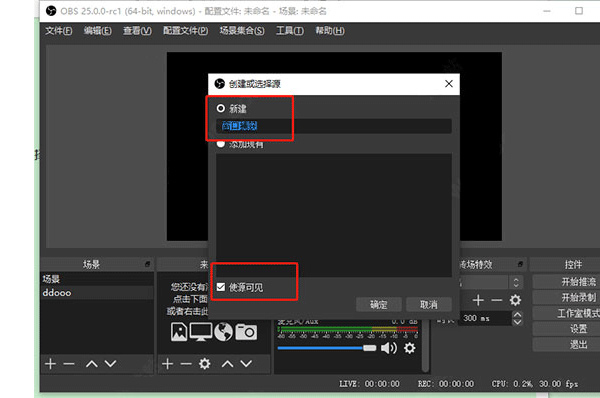This screenshot has height=398, width=600.
Task: Click the camera source icon
Action: (246, 331)
